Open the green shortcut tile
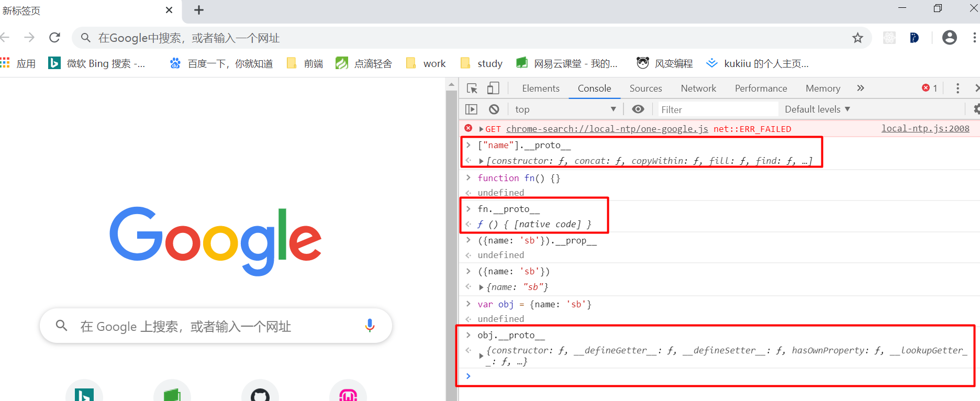The height and width of the screenshot is (401, 980). pos(172,391)
